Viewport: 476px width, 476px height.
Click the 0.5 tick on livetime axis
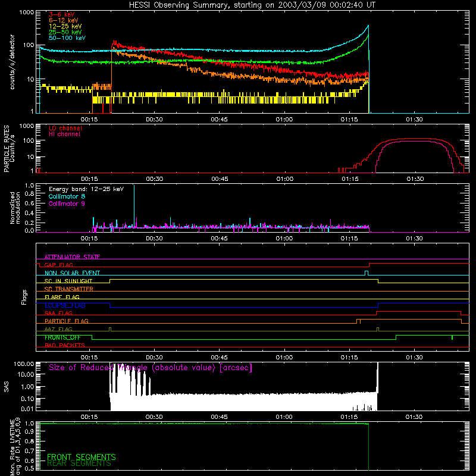[29, 468]
